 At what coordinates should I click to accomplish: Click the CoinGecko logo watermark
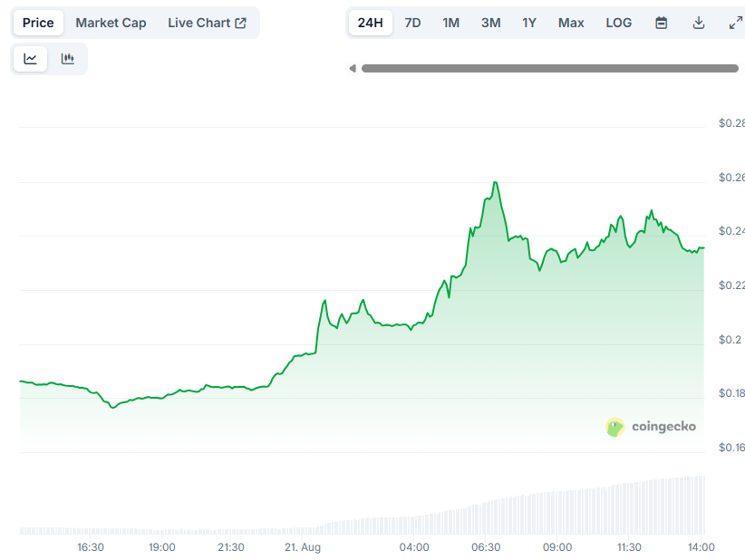(651, 427)
